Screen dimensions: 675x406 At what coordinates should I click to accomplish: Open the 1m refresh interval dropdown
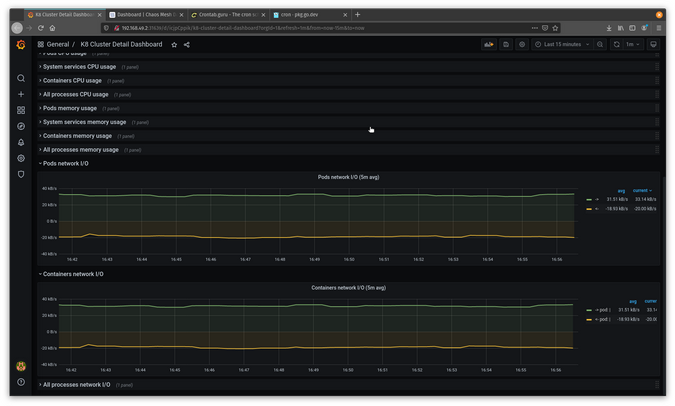pyautogui.click(x=632, y=44)
